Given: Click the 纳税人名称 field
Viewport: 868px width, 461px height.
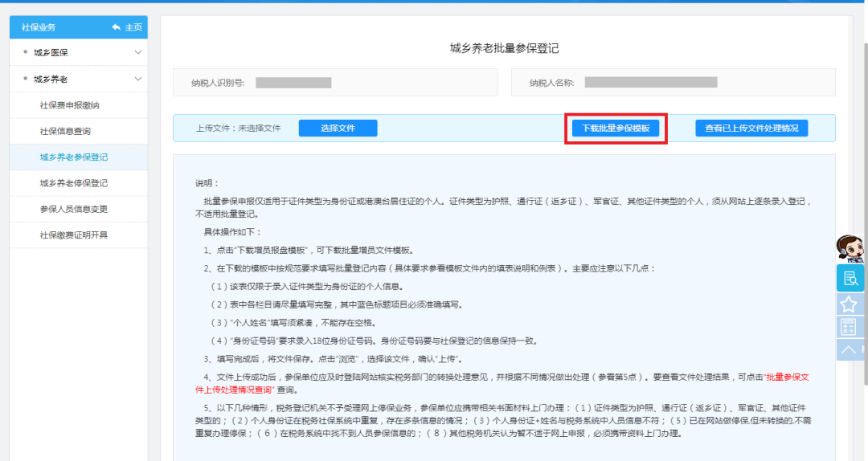Looking at the screenshot, I should (651, 83).
